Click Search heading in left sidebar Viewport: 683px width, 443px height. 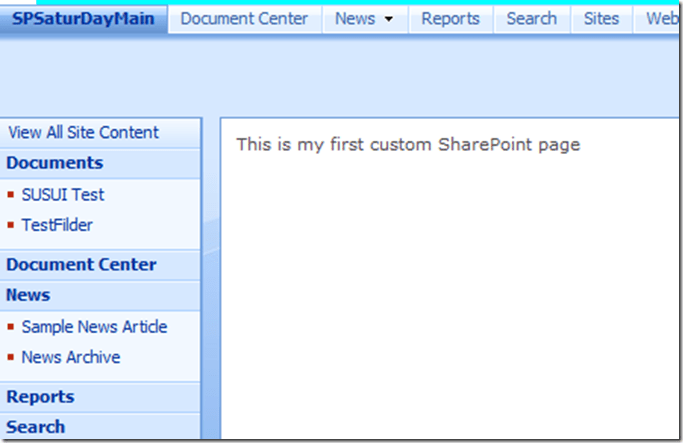pos(36,427)
